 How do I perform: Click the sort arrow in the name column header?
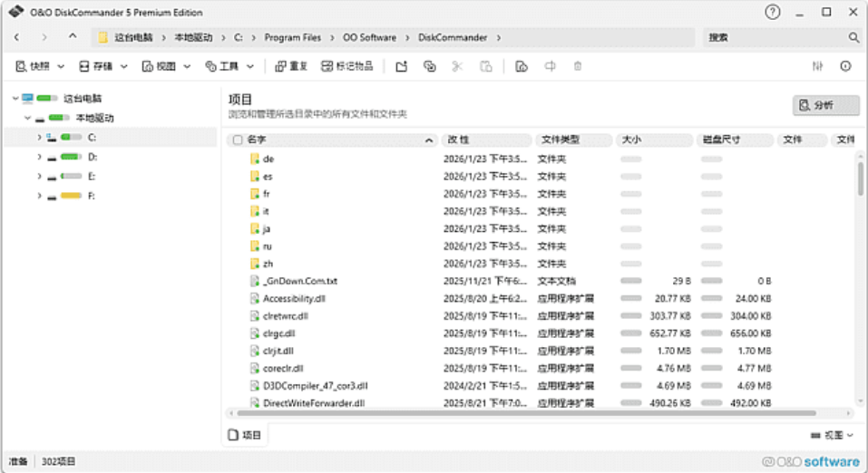click(428, 140)
